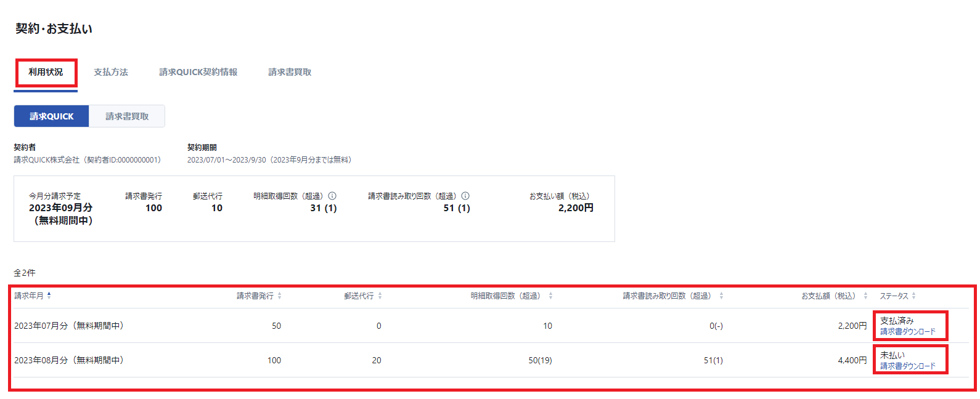Open info icon beside 請求書読み取り回数（超過）
Image resolution: width=980 pixels, height=399 pixels.
click(x=465, y=196)
